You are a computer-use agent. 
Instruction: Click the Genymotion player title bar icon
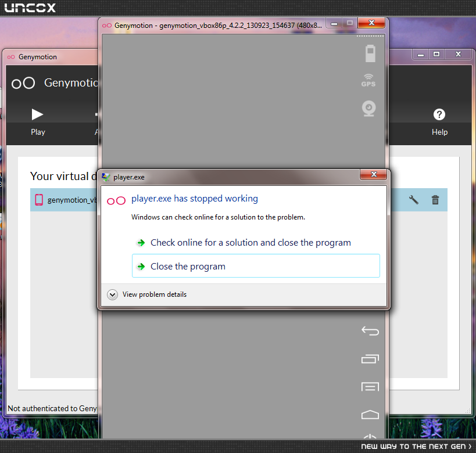pyautogui.click(x=107, y=26)
